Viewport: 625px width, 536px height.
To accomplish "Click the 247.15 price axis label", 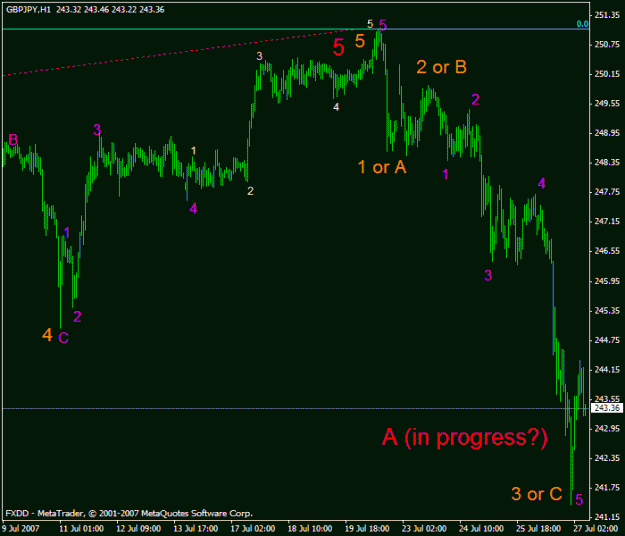I will tap(607, 222).
